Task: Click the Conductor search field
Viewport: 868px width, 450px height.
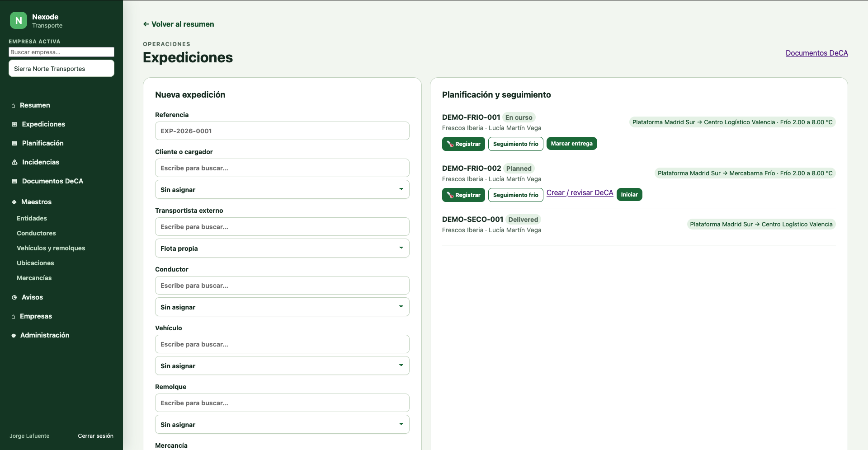Action: [282, 285]
